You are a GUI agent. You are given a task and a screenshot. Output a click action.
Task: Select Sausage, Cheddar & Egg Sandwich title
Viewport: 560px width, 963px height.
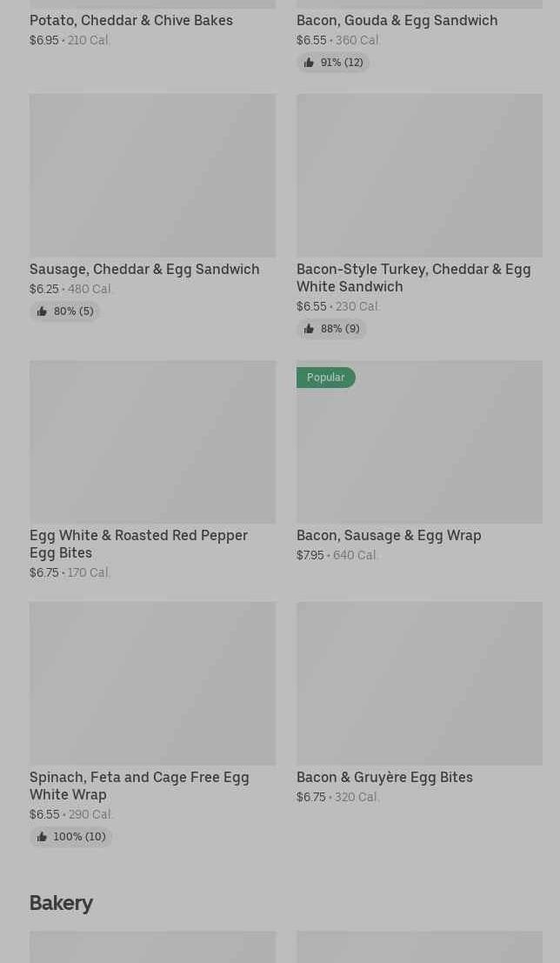[144, 269]
